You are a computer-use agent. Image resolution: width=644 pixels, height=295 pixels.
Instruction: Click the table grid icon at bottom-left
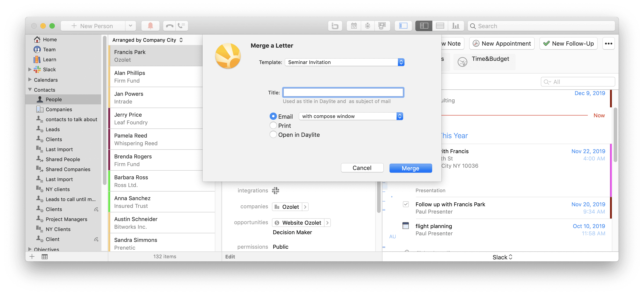pos(44,256)
